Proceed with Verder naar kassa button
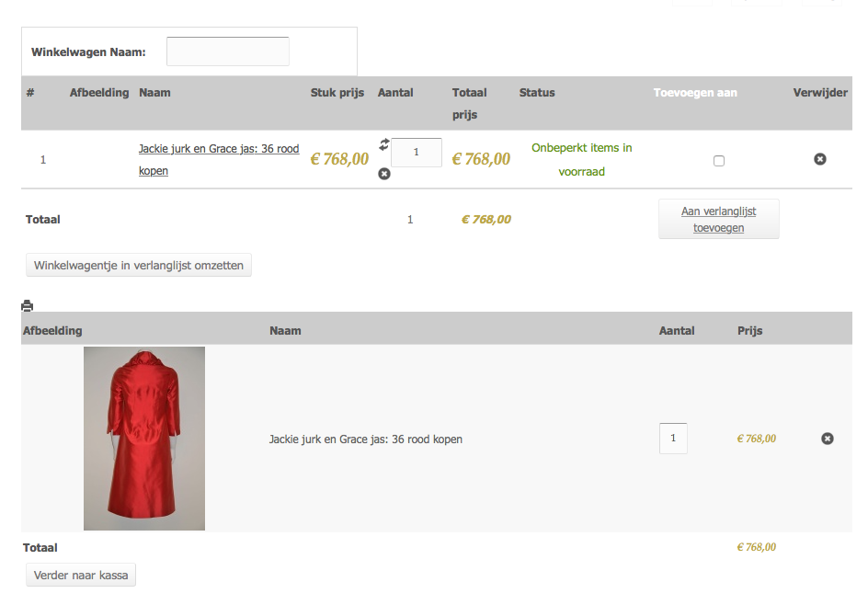868x605 pixels. [81, 576]
